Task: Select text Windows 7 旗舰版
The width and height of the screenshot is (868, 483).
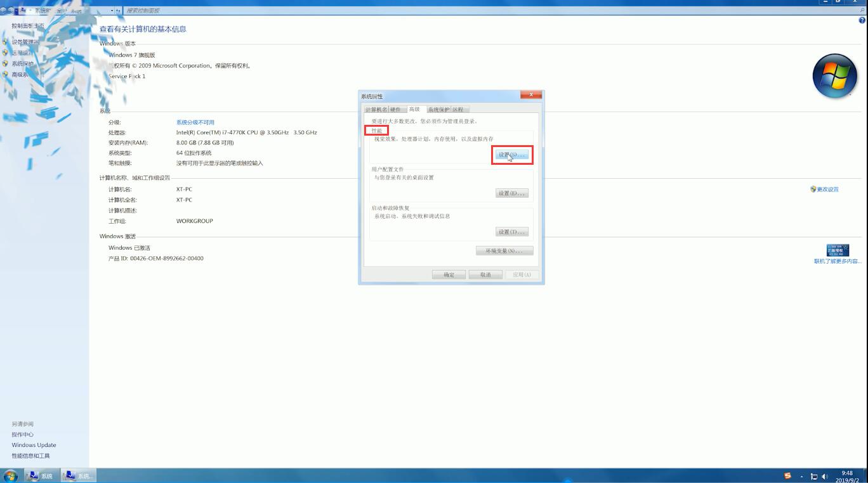Action: click(131, 55)
